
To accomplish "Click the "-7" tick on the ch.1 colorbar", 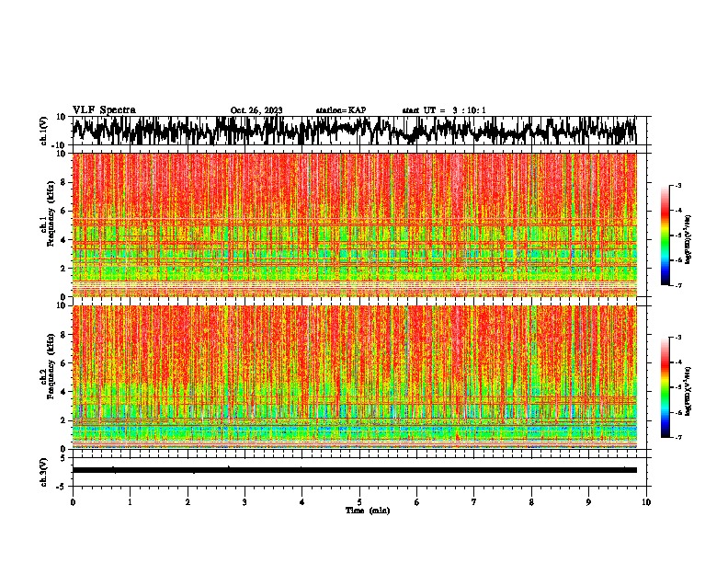I will tap(677, 285).
